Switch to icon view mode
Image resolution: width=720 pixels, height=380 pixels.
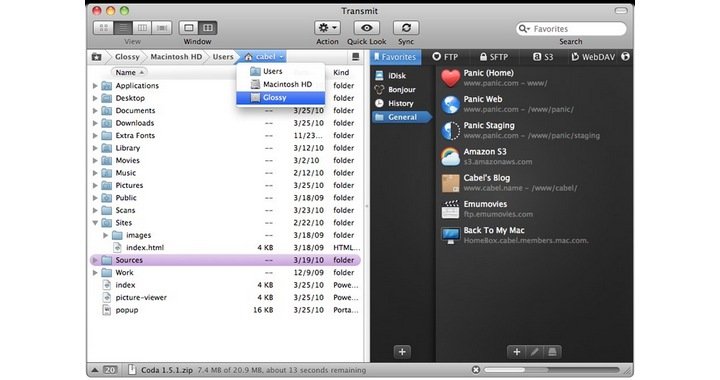click(x=103, y=28)
